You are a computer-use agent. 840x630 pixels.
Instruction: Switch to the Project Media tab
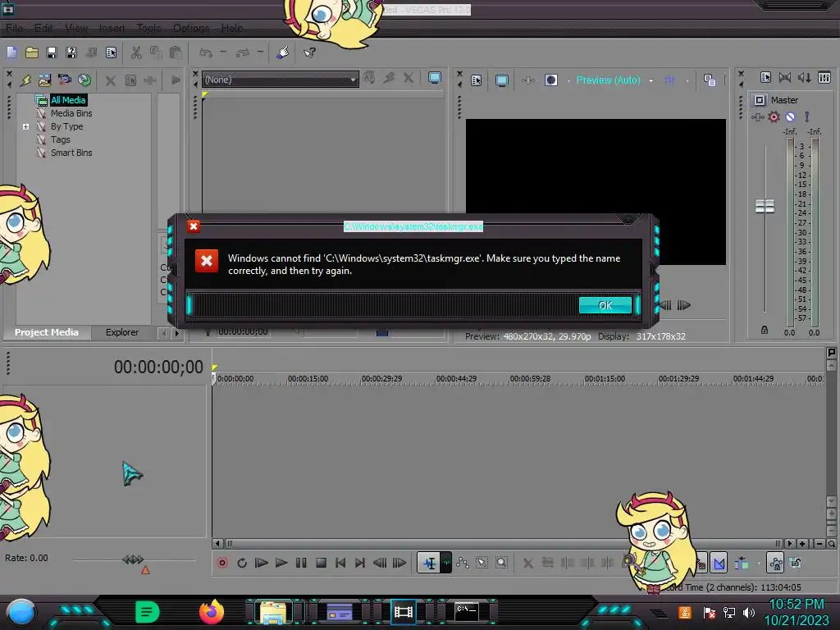pos(47,333)
